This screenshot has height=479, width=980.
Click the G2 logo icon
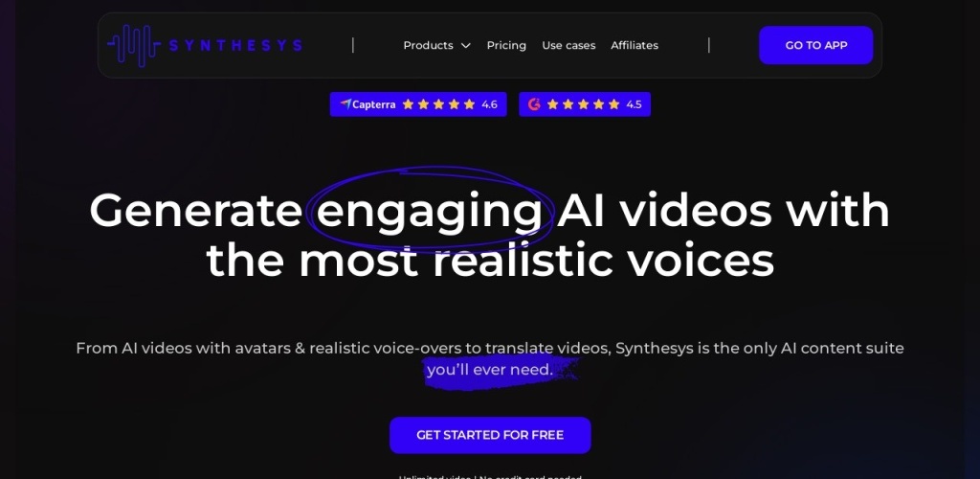click(x=534, y=104)
